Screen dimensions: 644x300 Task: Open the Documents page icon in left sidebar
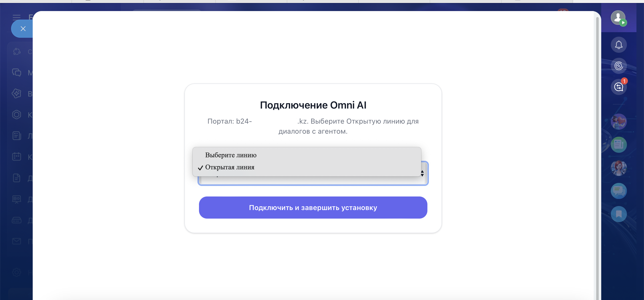tap(17, 178)
